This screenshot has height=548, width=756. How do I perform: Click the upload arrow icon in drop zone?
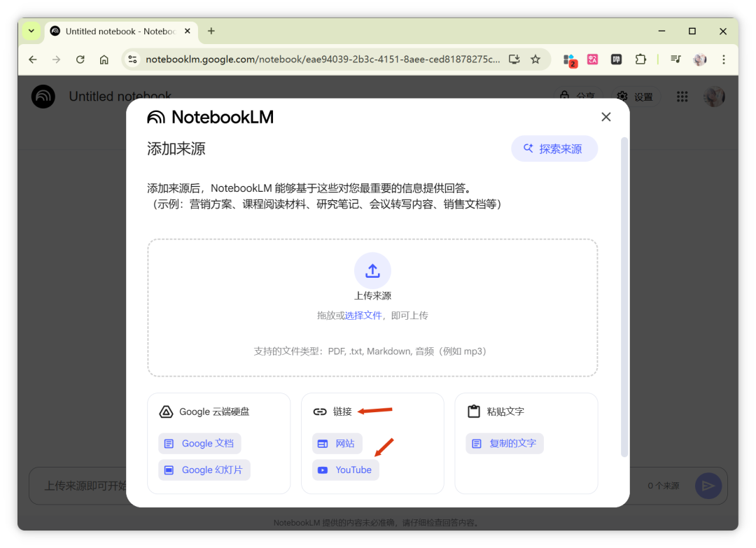(372, 270)
